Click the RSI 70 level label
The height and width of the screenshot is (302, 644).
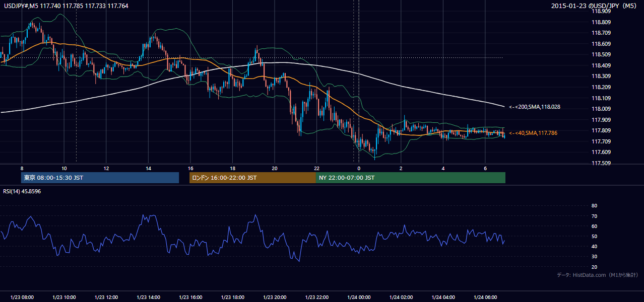(594, 216)
